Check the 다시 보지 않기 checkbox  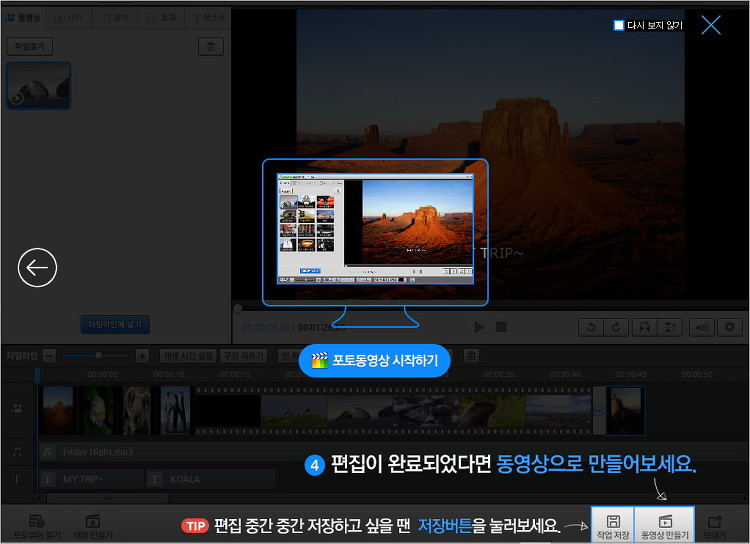(618, 25)
